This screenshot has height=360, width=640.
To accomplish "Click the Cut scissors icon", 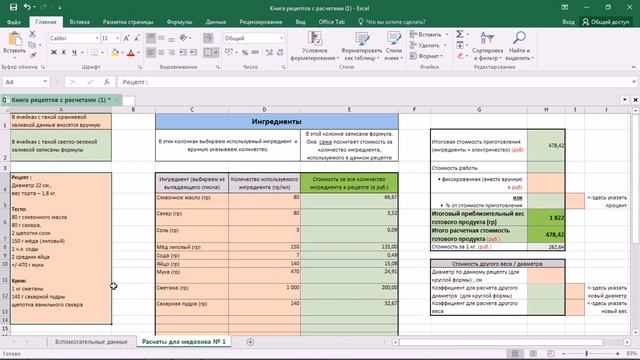I will pos(33,35).
